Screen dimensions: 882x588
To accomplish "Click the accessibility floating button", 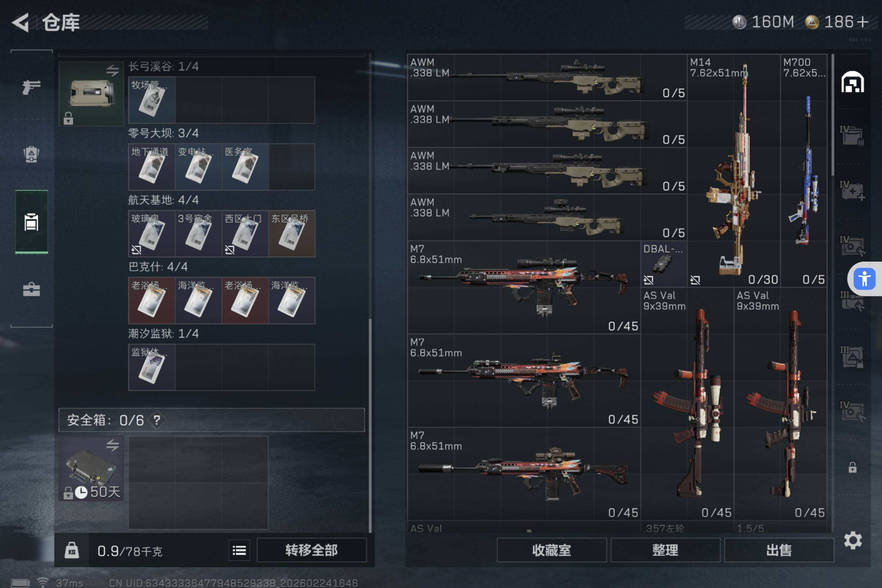I will [864, 279].
